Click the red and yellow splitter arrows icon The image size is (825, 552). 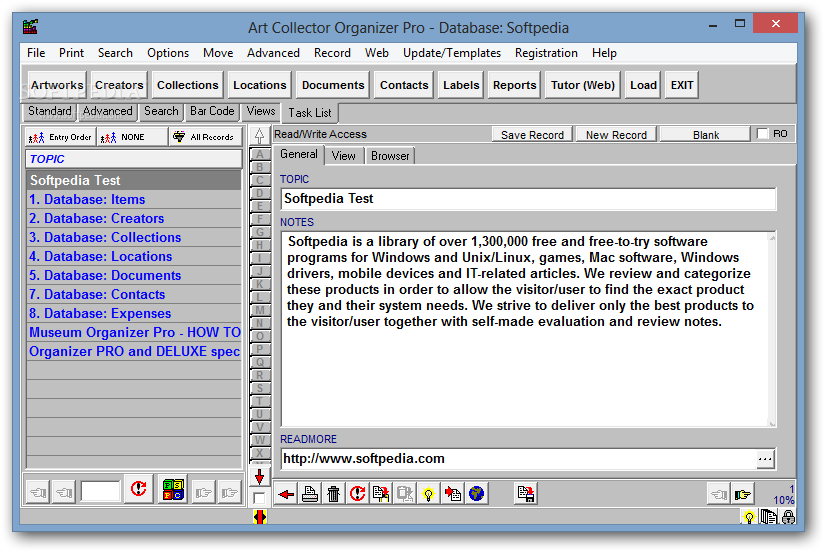point(259,517)
